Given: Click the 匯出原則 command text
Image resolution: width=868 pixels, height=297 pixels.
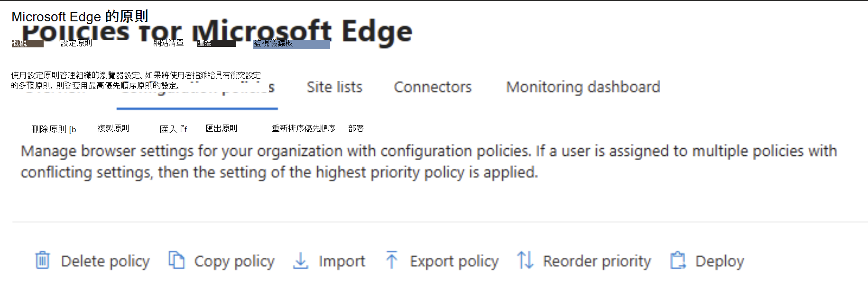Looking at the screenshot, I should pyautogui.click(x=222, y=128).
